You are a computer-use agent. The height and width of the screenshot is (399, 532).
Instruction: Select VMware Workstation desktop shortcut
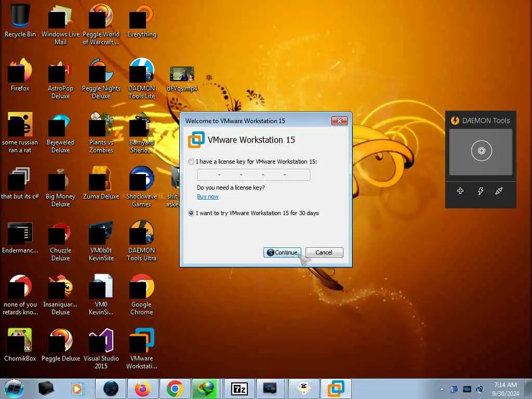coord(141,348)
